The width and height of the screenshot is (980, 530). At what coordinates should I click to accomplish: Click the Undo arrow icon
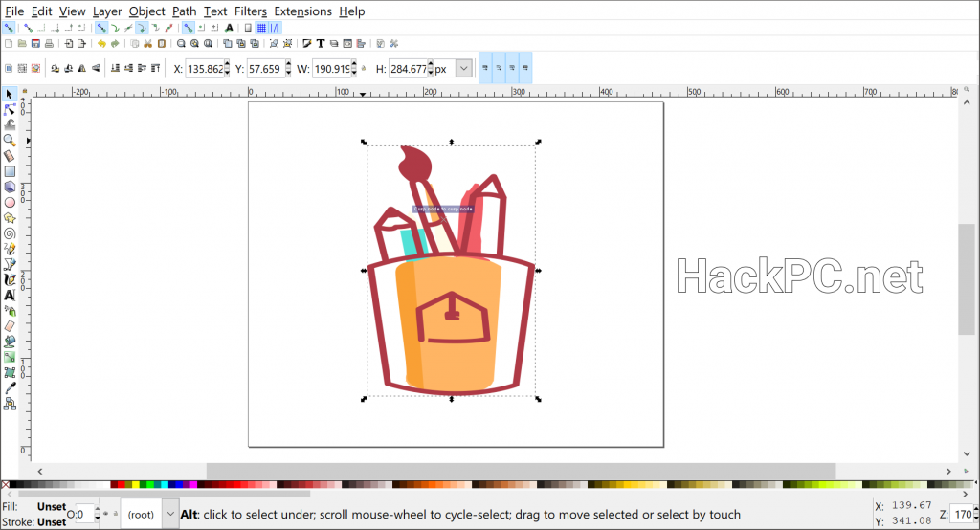[x=101, y=44]
